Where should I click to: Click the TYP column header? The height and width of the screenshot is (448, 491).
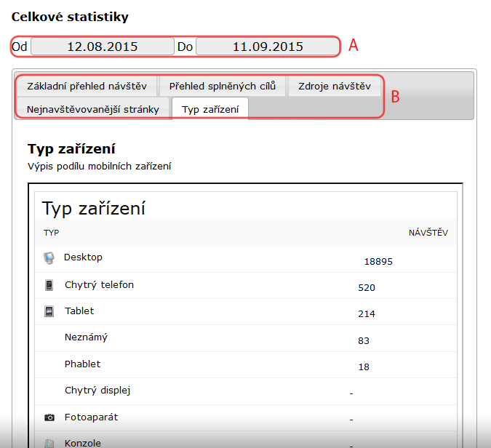click(51, 233)
